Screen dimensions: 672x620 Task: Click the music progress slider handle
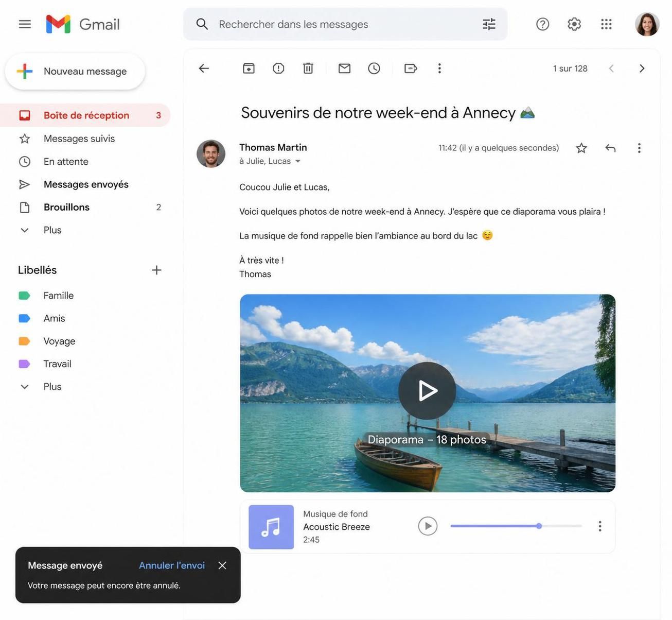click(x=539, y=526)
